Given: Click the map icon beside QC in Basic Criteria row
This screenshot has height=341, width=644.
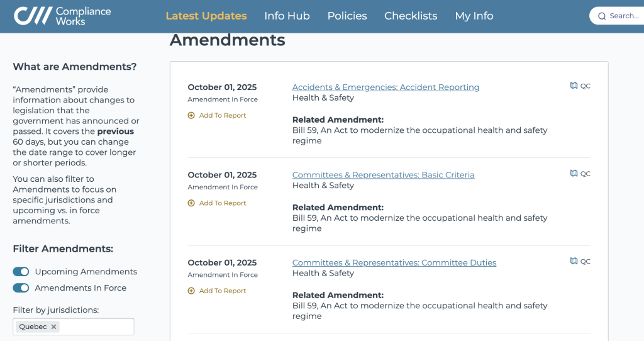Looking at the screenshot, I should (x=574, y=174).
